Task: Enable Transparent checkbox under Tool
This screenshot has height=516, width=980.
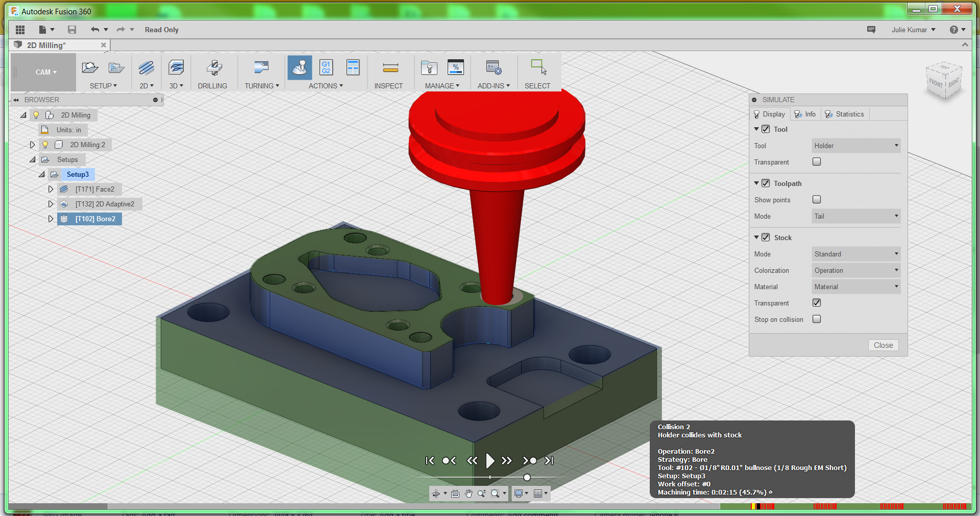Action: 817,162
